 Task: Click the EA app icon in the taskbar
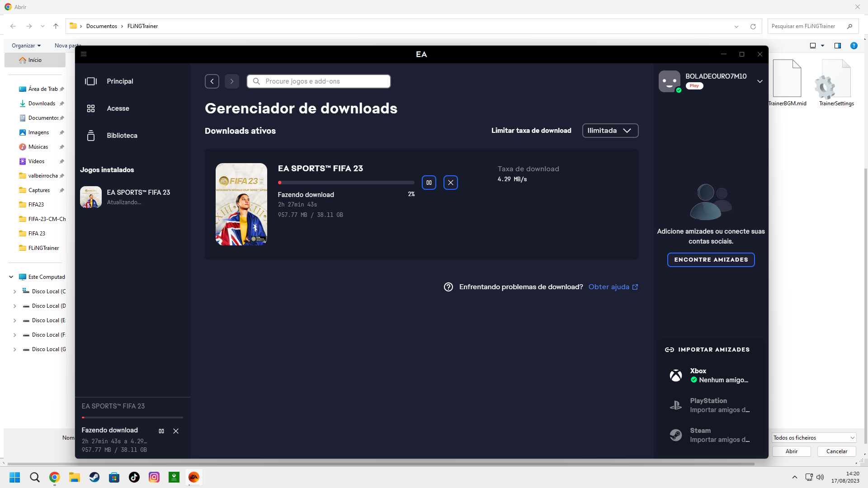194,477
